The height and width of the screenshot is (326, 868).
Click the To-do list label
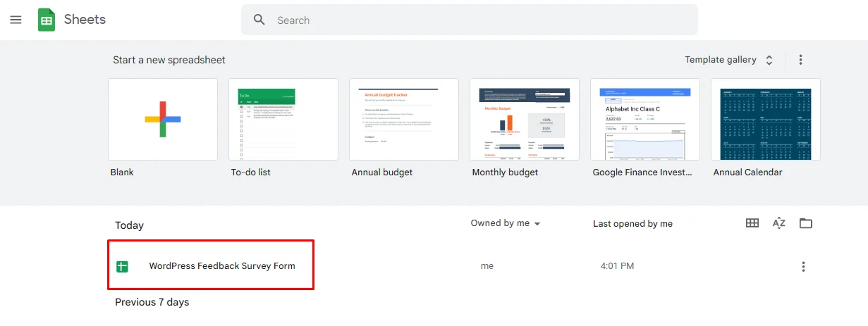pyautogui.click(x=251, y=172)
